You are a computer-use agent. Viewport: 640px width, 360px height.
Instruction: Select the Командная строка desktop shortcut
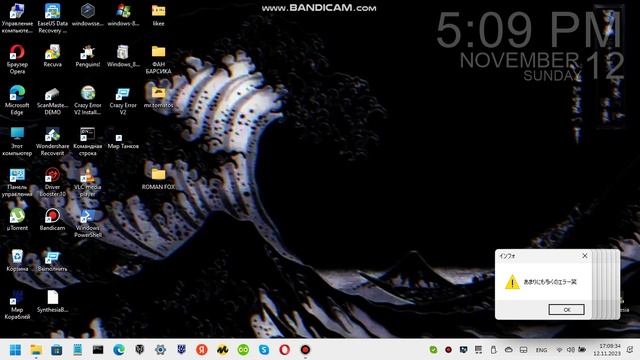(x=88, y=141)
